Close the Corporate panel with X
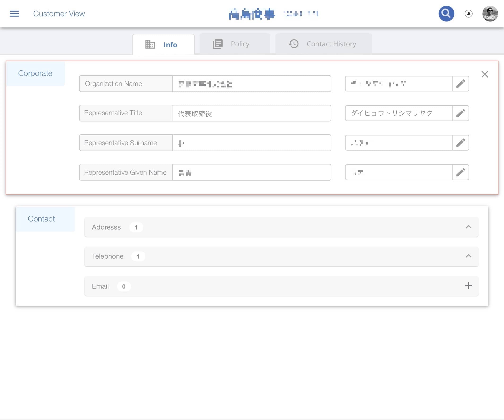This screenshot has width=504, height=420. pyautogui.click(x=485, y=74)
